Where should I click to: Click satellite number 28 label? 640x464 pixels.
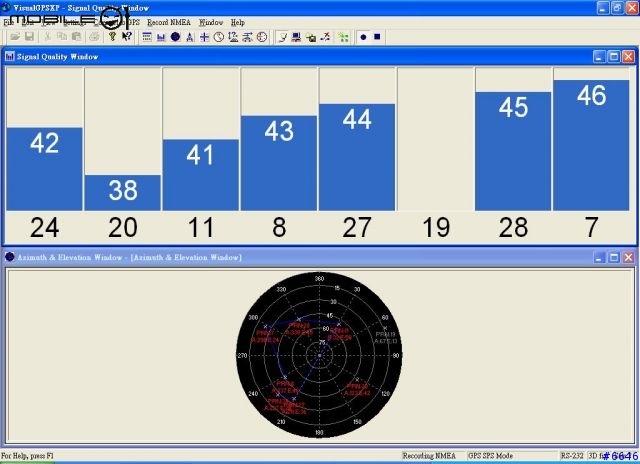pos(513,227)
